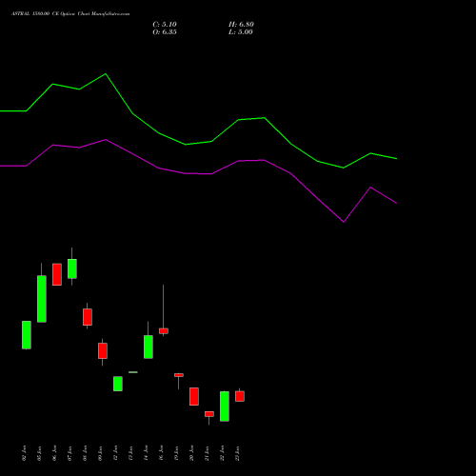Image resolution: width=476 pixels, height=476 pixels.
Task: Click the low value L: 5.00
Action: [241, 32]
